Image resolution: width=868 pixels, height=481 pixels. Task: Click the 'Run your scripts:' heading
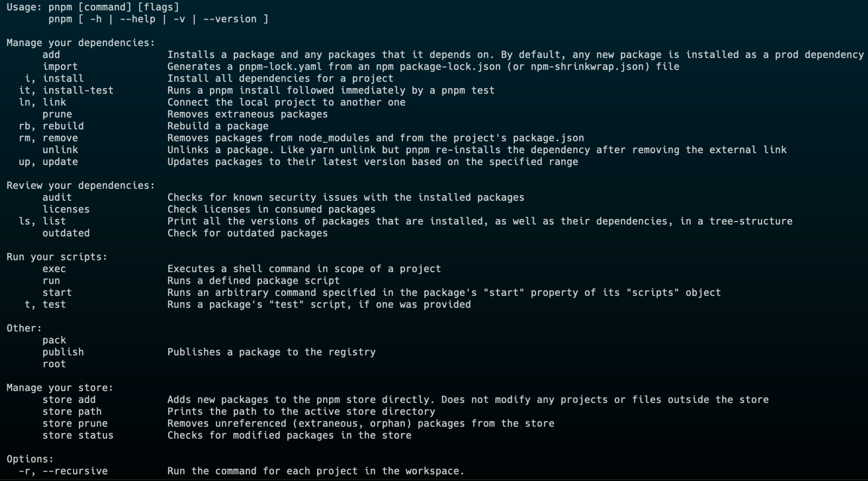(x=57, y=257)
